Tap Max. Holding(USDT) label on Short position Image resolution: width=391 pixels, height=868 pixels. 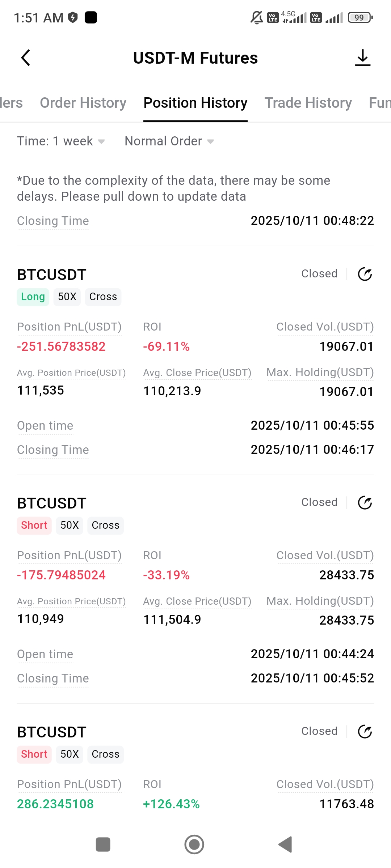click(x=320, y=601)
